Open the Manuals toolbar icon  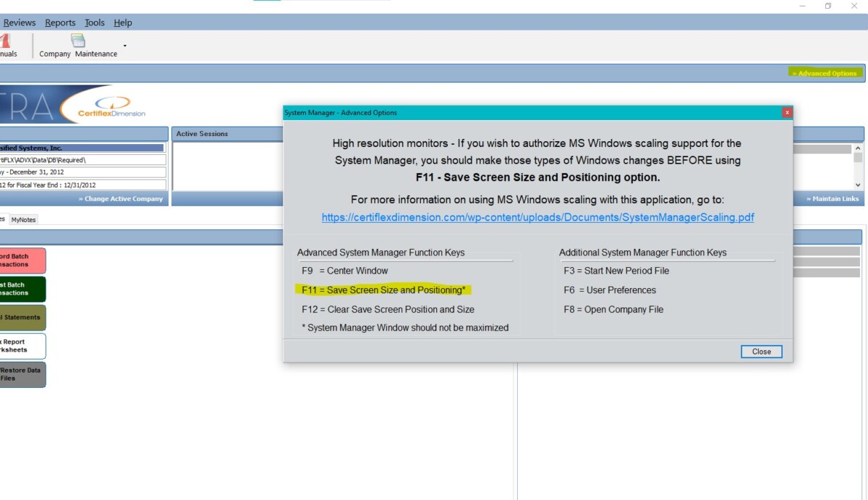click(x=6, y=45)
